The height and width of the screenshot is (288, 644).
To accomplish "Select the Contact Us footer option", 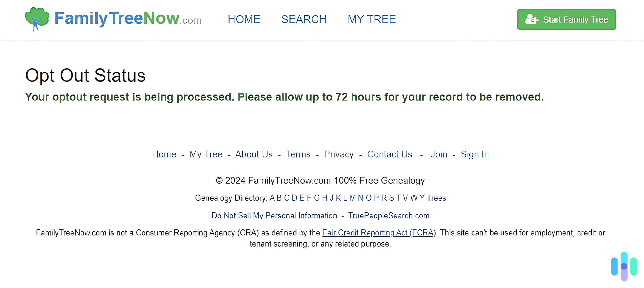I will coord(389,154).
